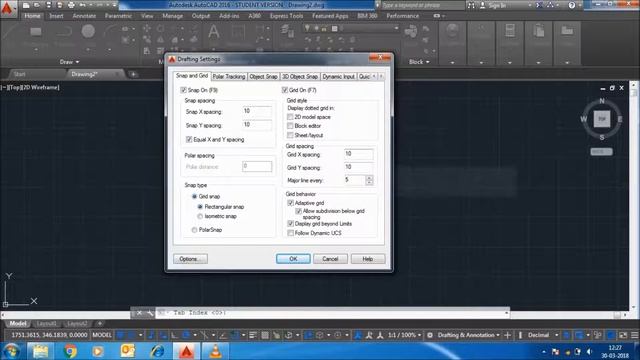Switch to the 3D Object Snap tab
The height and width of the screenshot is (360, 640).
300,77
